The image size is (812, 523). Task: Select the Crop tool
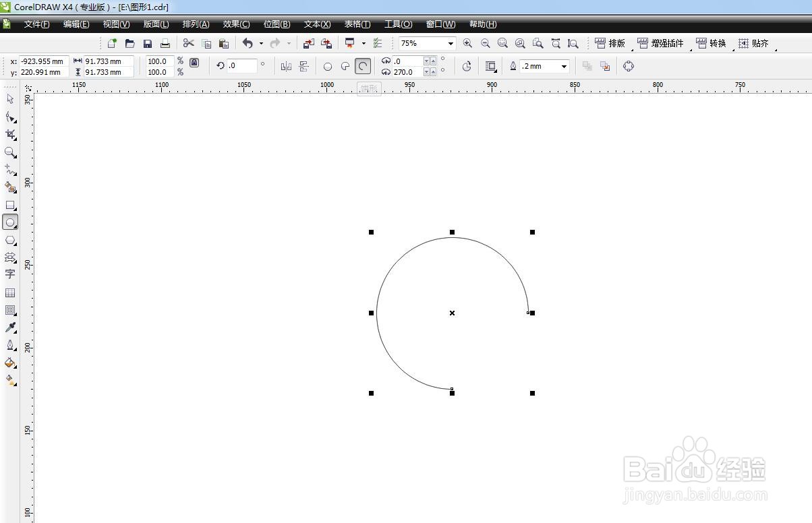click(10, 135)
